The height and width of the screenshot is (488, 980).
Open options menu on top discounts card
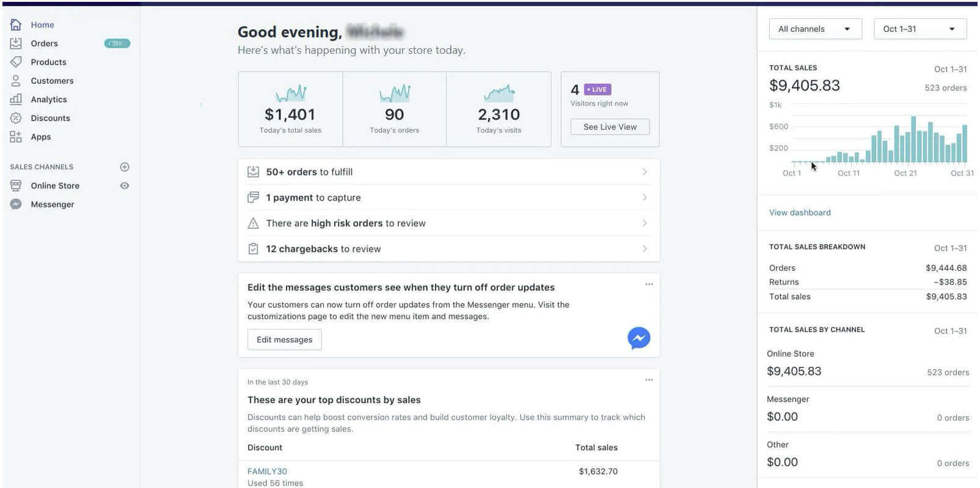pyautogui.click(x=649, y=380)
